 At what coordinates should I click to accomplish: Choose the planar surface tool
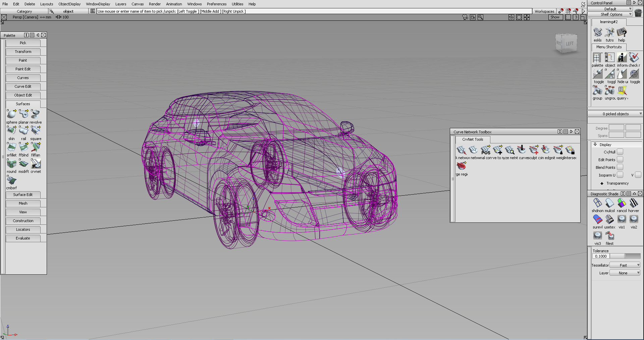coord(23,114)
